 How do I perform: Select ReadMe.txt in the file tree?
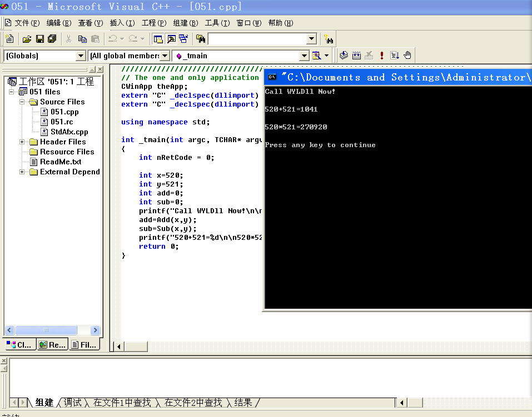click(x=61, y=162)
